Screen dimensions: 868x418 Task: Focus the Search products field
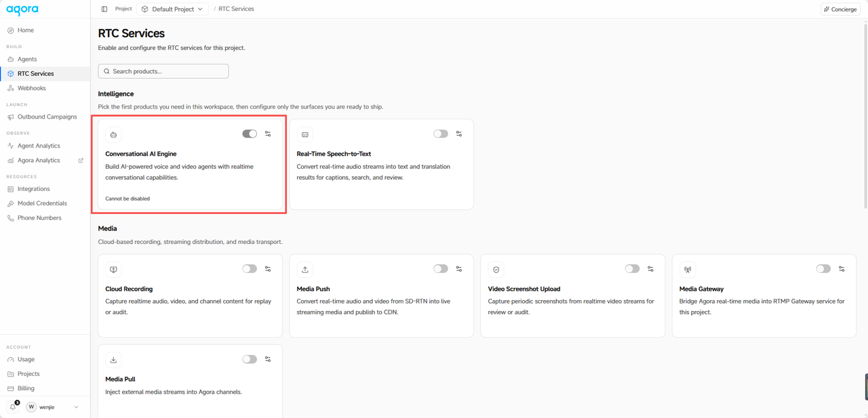coord(163,71)
